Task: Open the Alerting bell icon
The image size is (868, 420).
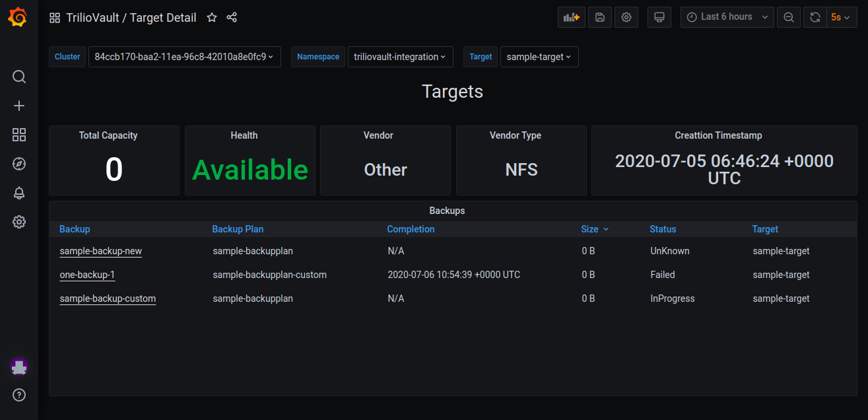Action: click(19, 193)
